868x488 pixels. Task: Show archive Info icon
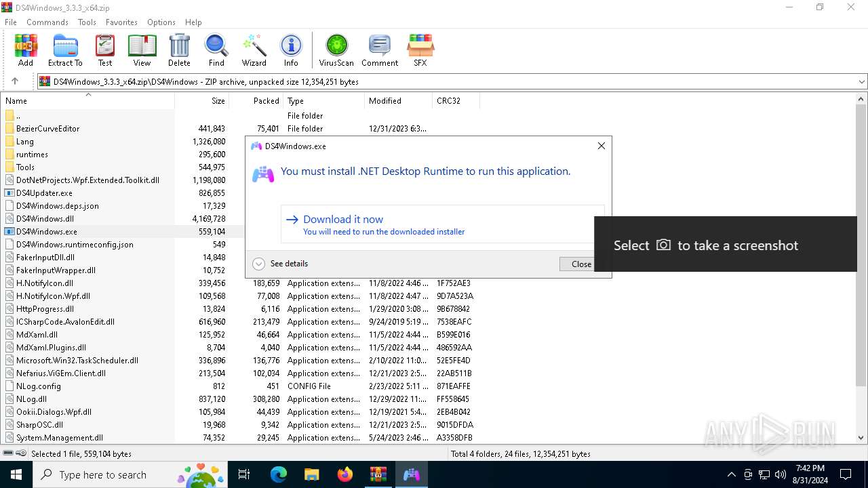pyautogui.click(x=291, y=51)
